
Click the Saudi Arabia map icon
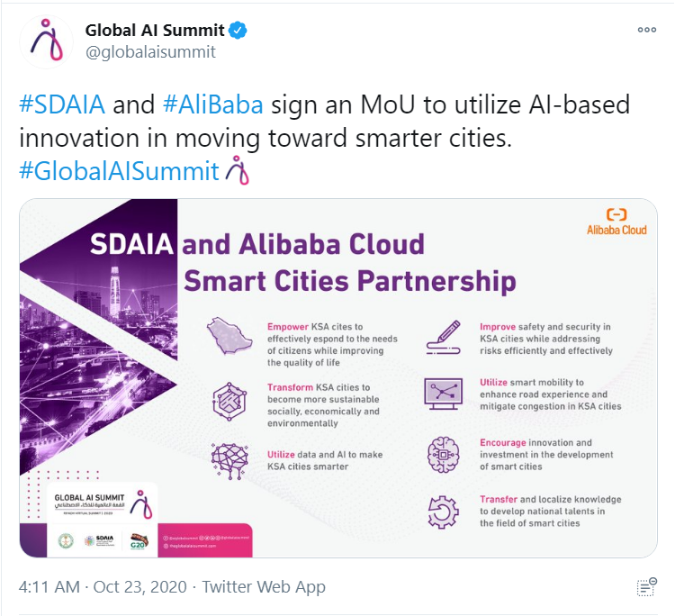[229, 336]
